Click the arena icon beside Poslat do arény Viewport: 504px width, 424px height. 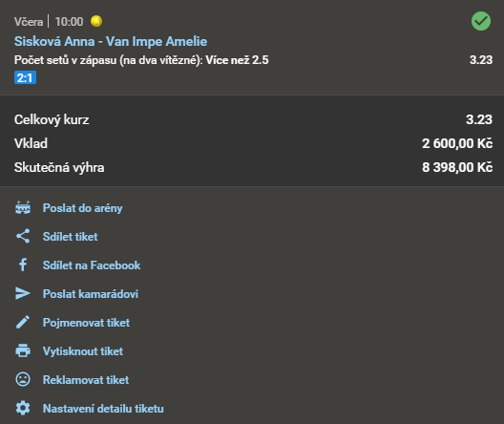pyautogui.click(x=23, y=207)
